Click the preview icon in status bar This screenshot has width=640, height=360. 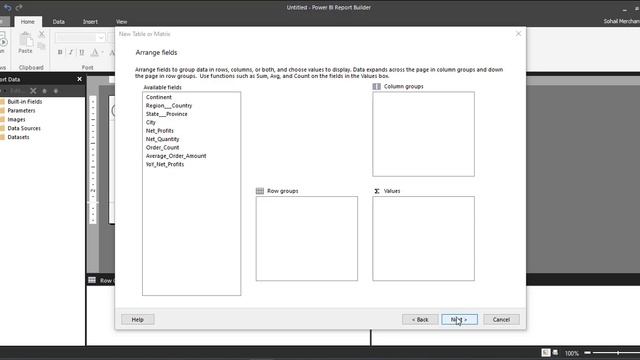coord(556,353)
